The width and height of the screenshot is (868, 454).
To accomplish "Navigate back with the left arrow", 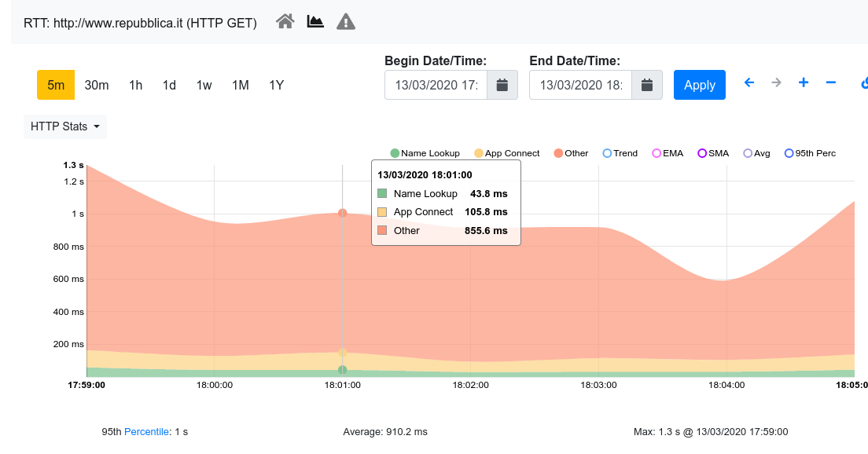I will click(x=748, y=82).
